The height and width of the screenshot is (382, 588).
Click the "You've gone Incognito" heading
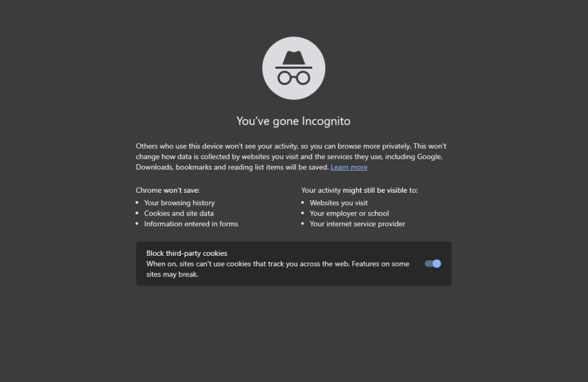point(293,121)
